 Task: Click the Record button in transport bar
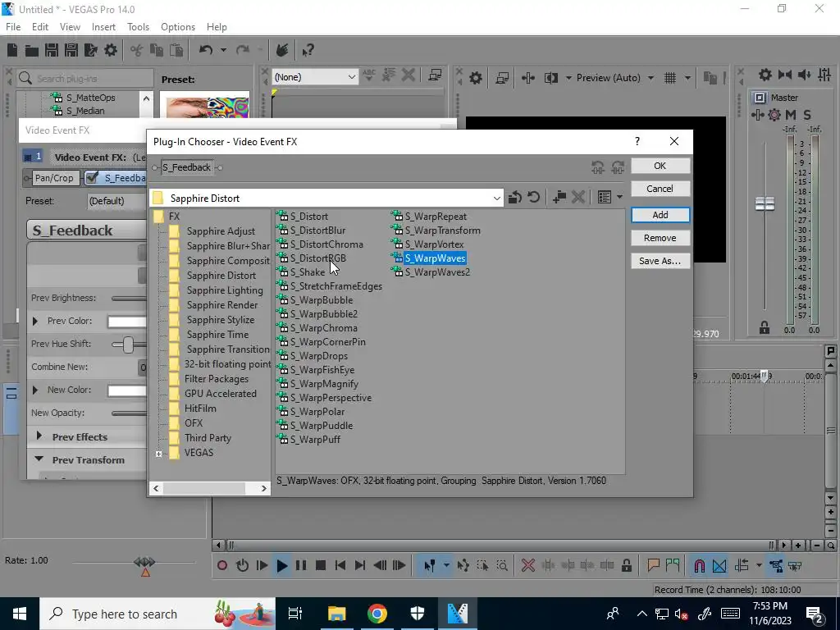coord(222,565)
